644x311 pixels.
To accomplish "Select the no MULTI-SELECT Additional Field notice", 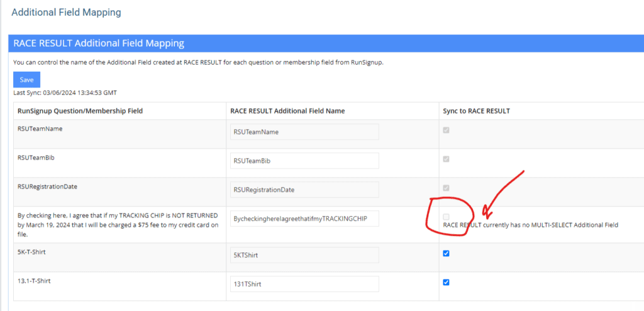I will [x=531, y=225].
